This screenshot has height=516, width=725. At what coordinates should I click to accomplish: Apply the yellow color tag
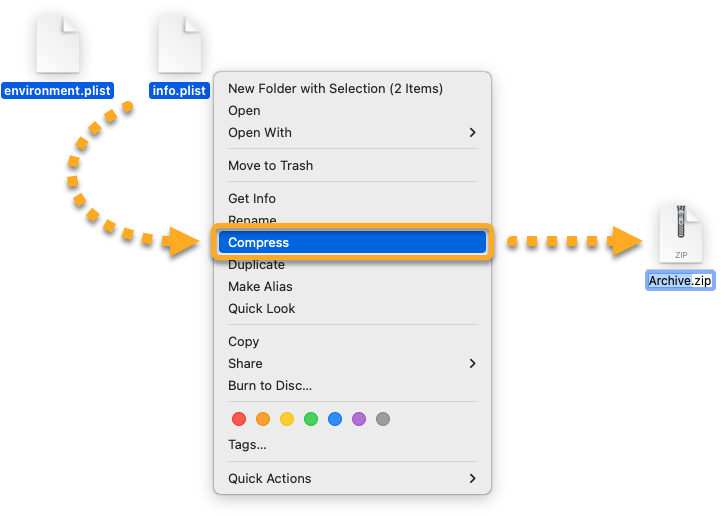(x=287, y=419)
